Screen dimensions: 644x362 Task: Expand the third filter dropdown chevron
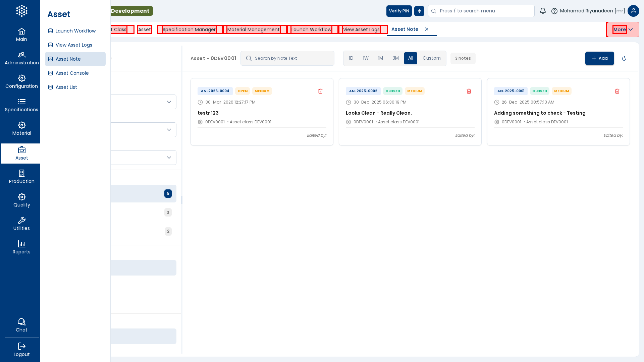coord(169,158)
